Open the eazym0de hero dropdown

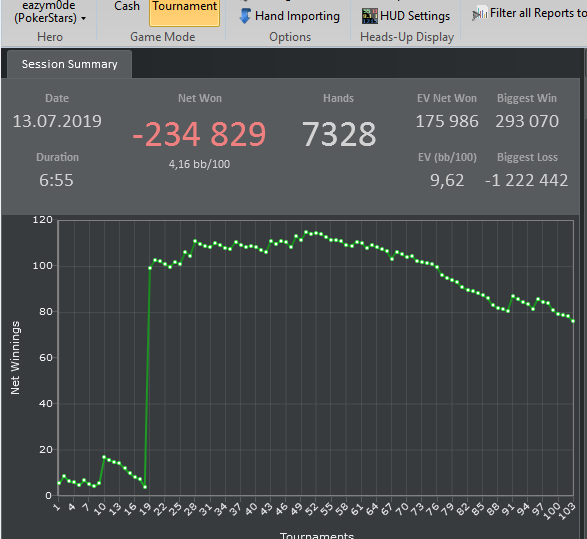[x=50, y=12]
